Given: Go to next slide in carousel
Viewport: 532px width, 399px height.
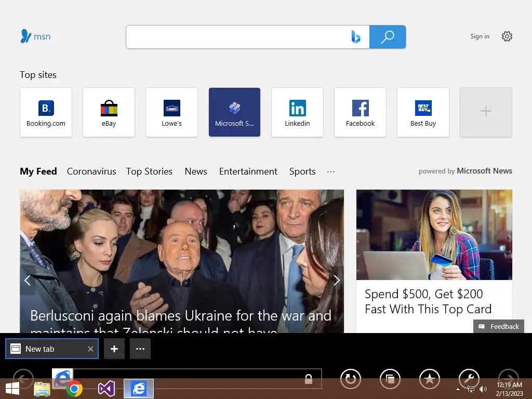Looking at the screenshot, I should coord(336,280).
